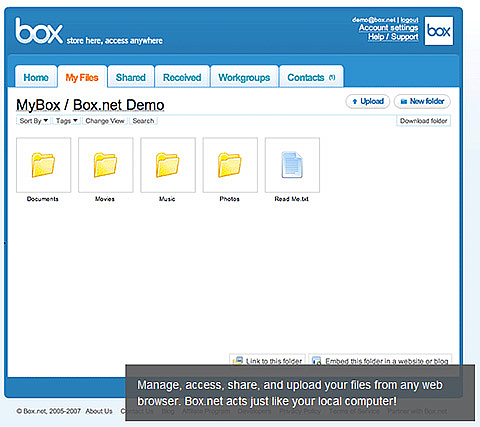
Task: Click the Box.net Demo breadcrumb
Action: pyautogui.click(x=119, y=105)
